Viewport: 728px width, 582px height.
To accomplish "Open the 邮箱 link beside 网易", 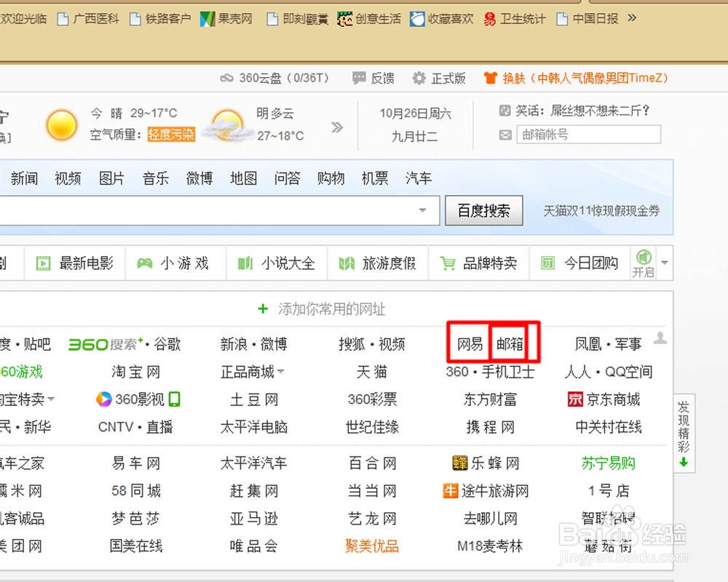I will pyautogui.click(x=510, y=344).
